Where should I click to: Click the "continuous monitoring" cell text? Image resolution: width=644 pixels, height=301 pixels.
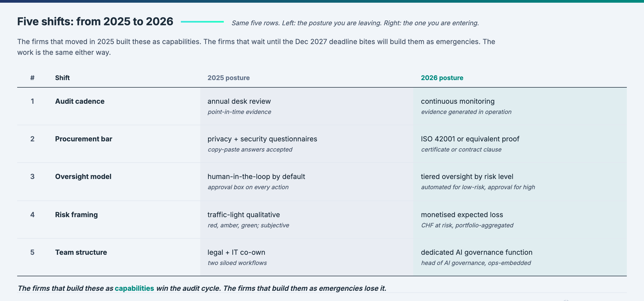(x=458, y=101)
